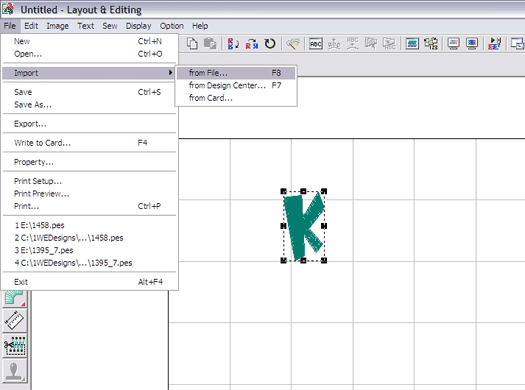This screenshot has height=390, width=525.
Task: Select the split stitch scissors tool
Action: [x=14, y=345]
